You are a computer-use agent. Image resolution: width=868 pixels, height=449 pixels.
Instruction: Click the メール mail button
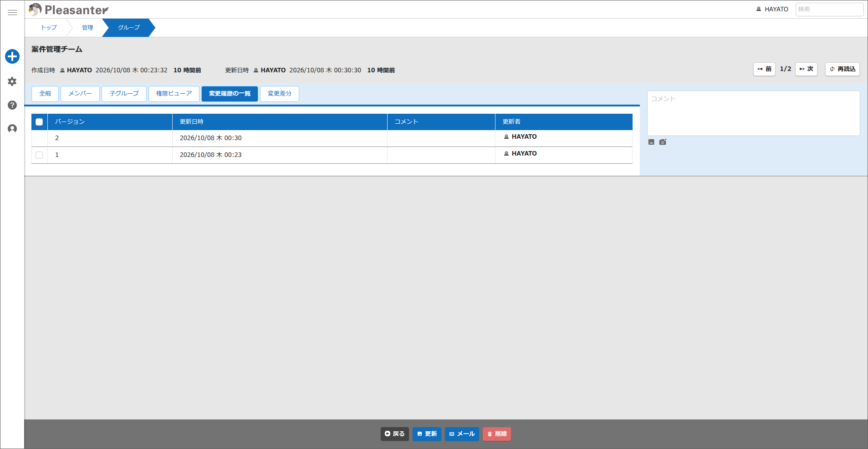point(462,434)
